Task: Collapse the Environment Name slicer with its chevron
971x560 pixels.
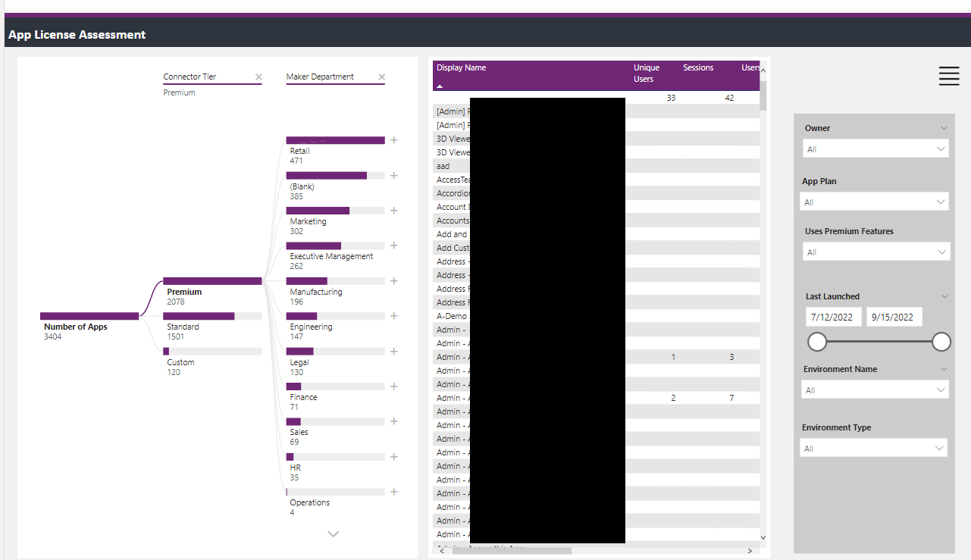Action: coord(945,369)
